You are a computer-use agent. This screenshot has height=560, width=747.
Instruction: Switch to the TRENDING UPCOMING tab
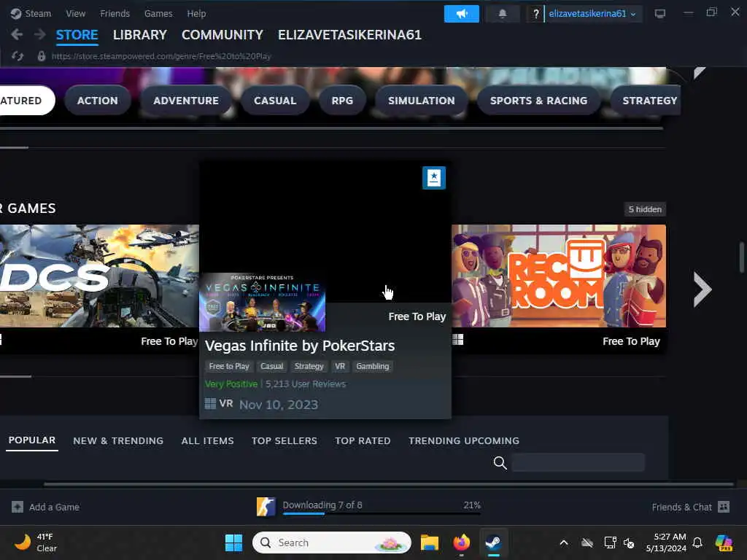point(463,440)
